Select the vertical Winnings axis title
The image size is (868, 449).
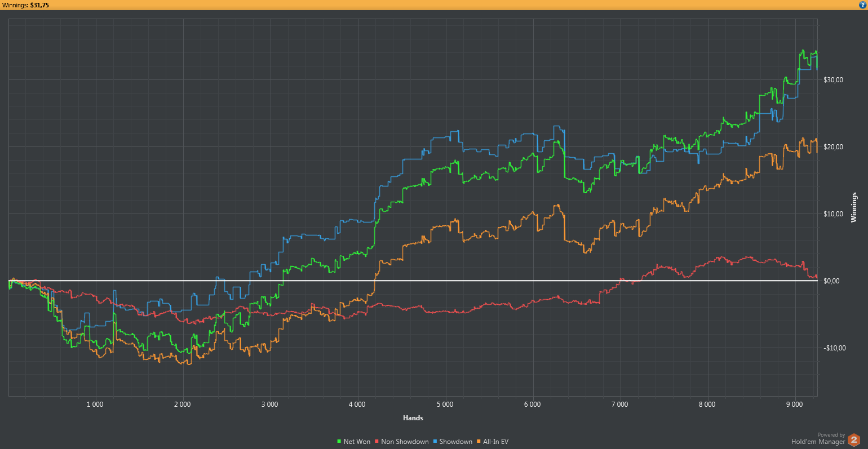coord(853,207)
